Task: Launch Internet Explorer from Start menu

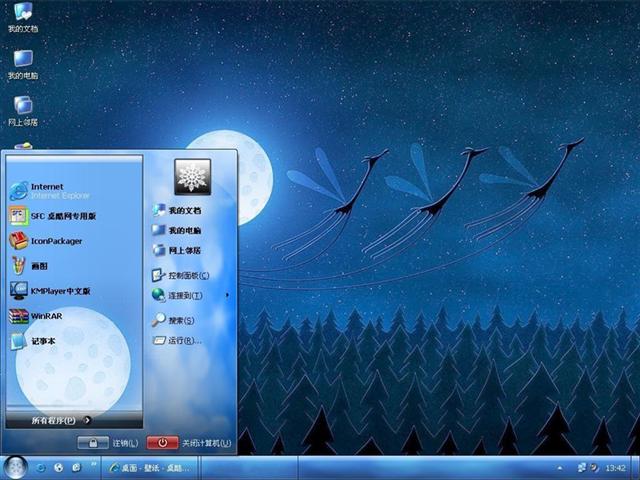Action: click(x=50, y=191)
